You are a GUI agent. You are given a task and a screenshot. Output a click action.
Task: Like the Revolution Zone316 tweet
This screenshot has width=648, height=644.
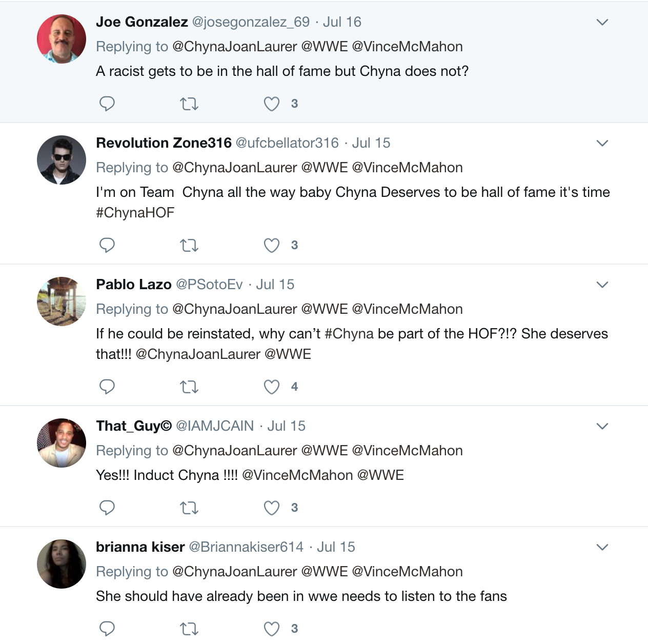pos(272,246)
